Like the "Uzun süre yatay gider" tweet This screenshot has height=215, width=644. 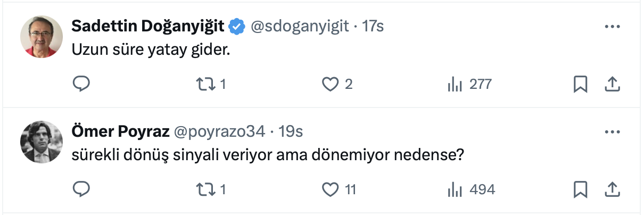coord(331,84)
